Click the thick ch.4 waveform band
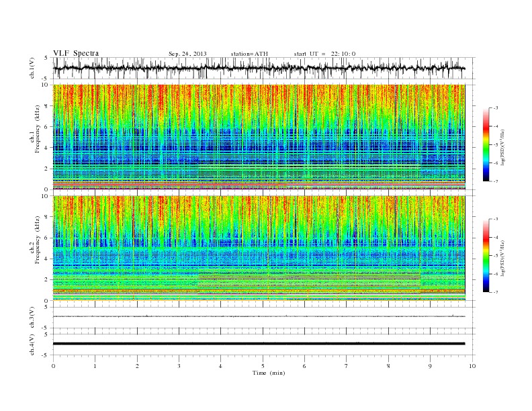The image size is (532, 411). click(x=259, y=344)
